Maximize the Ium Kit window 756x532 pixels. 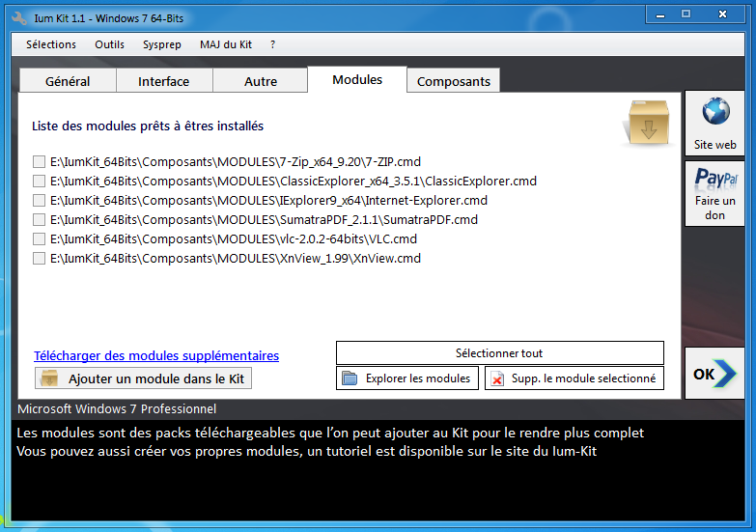(686, 14)
